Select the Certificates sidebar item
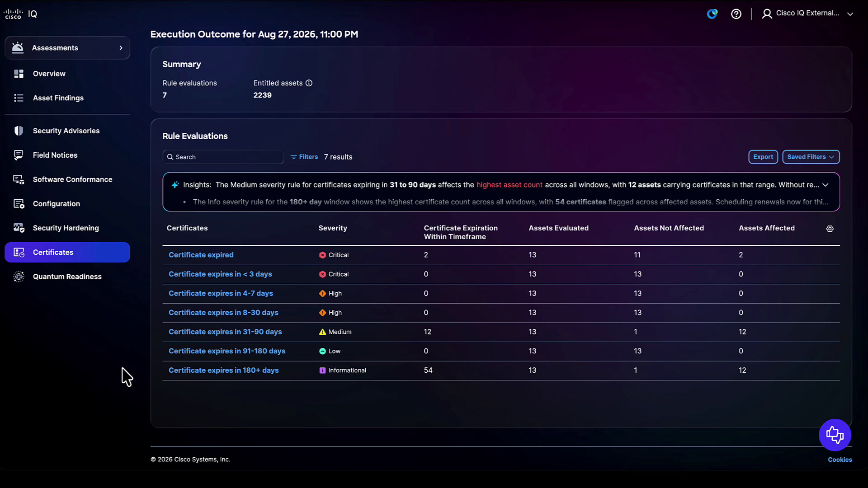The width and height of the screenshot is (868, 488). click(67, 253)
